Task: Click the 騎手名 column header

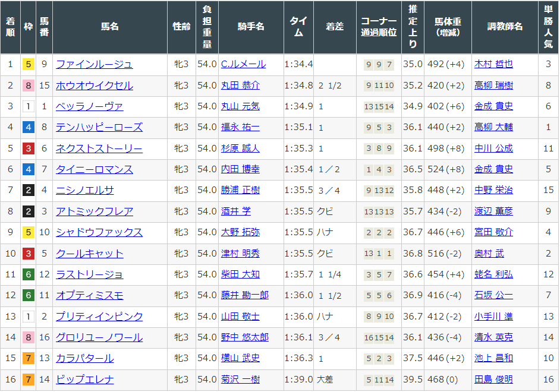Action: pyautogui.click(x=251, y=27)
